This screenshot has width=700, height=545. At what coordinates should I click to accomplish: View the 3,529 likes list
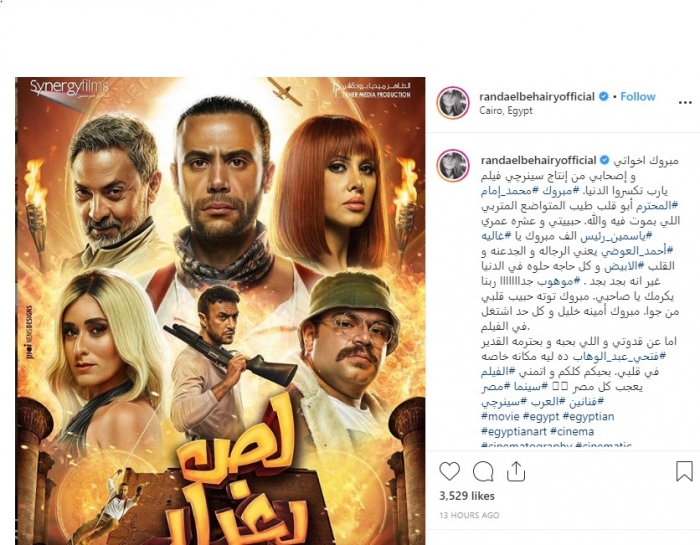pyautogui.click(x=467, y=496)
